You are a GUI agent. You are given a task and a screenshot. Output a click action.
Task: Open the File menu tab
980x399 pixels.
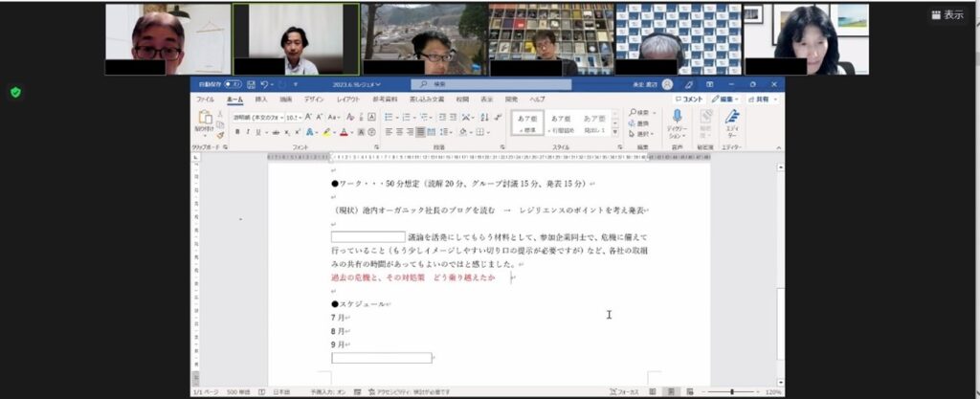pos(205,100)
